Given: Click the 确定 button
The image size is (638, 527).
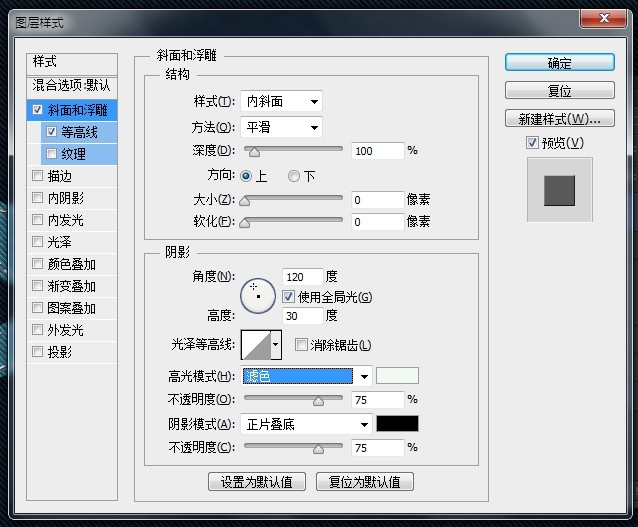Looking at the screenshot, I should click(x=559, y=63).
